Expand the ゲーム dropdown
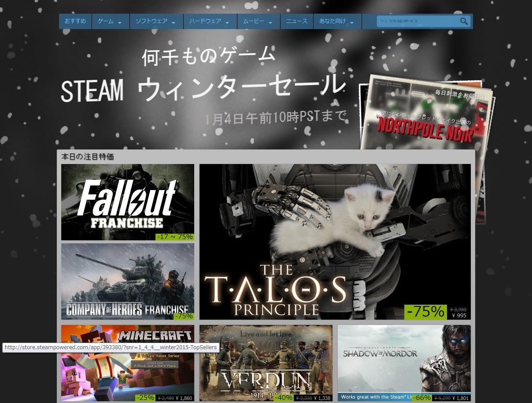532x403 pixels. coord(111,21)
